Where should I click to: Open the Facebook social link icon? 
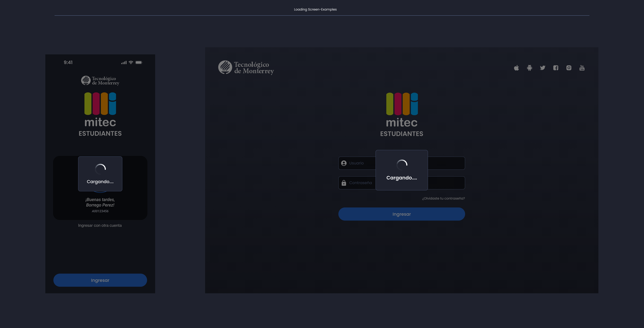(556, 68)
